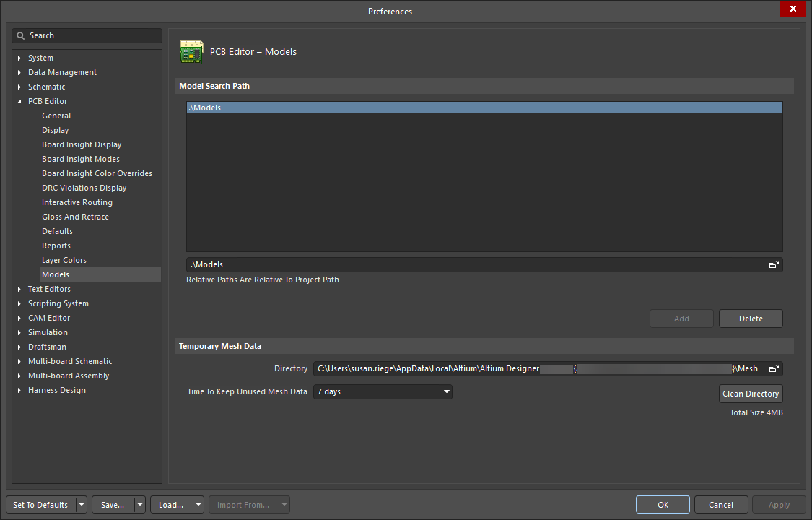Collapse the PCB Editor tree section

(x=18, y=101)
